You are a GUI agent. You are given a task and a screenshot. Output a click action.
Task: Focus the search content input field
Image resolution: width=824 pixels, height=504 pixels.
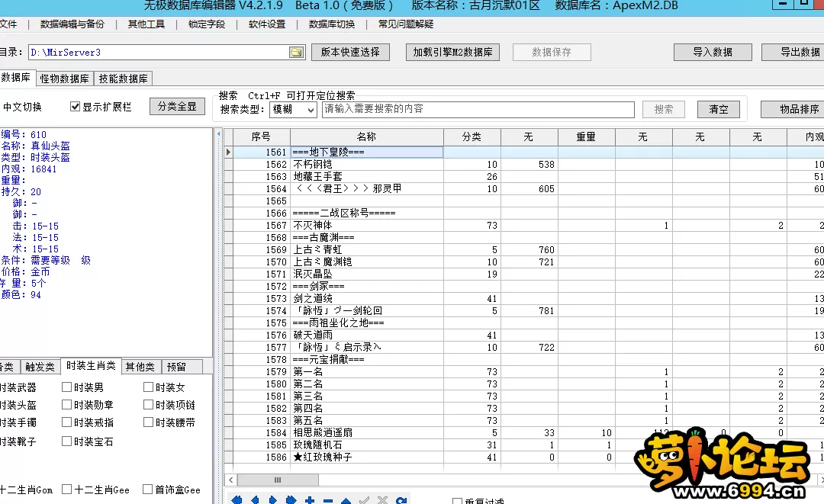[x=478, y=109]
